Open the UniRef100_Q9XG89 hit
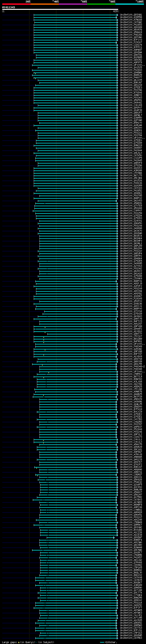The width and height of the screenshot is (146, 644). coord(131,27)
